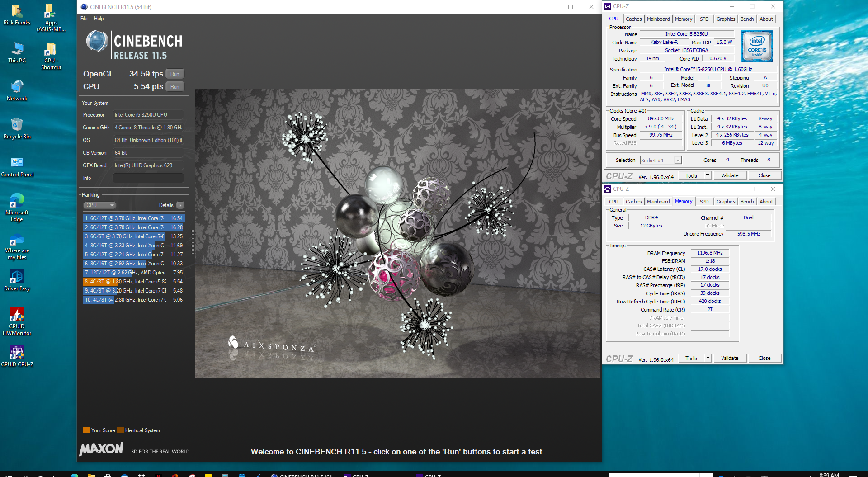Open the Apps (ASUS-MB) desktop folder
The height and width of the screenshot is (477, 868).
pos(51,18)
